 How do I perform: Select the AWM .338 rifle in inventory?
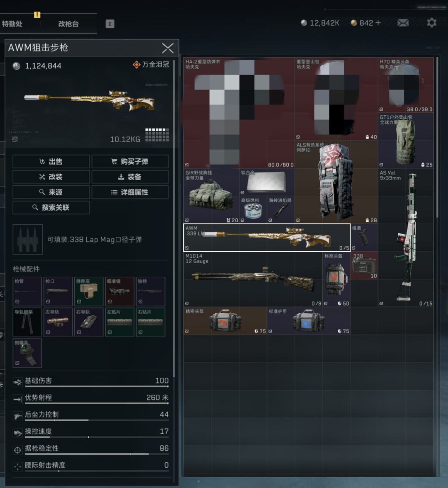point(267,238)
